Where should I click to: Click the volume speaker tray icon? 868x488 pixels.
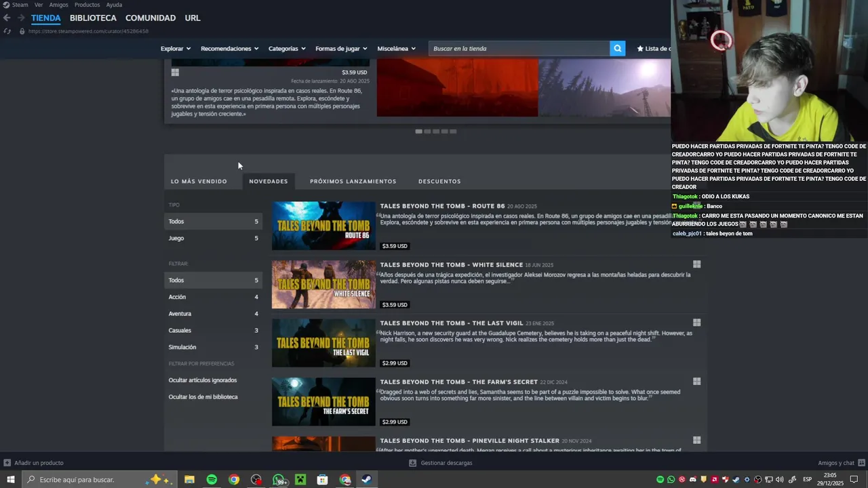point(779,479)
